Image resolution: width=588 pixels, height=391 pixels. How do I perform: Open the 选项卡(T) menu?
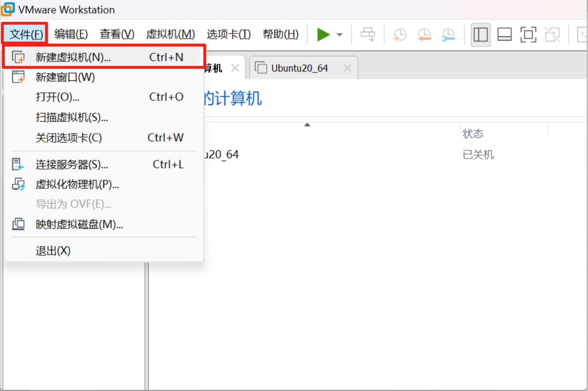pos(229,34)
